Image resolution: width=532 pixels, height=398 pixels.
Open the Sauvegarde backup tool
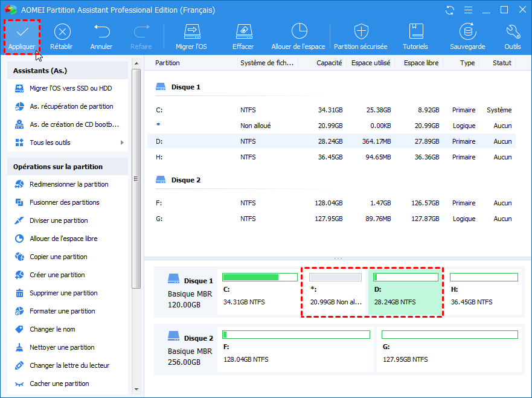click(x=467, y=31)
